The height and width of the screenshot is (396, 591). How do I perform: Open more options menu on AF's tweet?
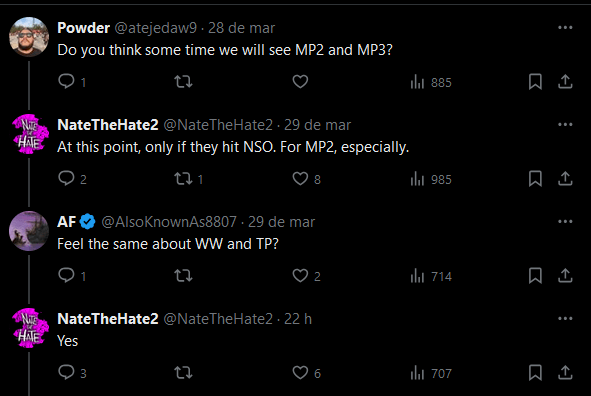coord(565,222)
